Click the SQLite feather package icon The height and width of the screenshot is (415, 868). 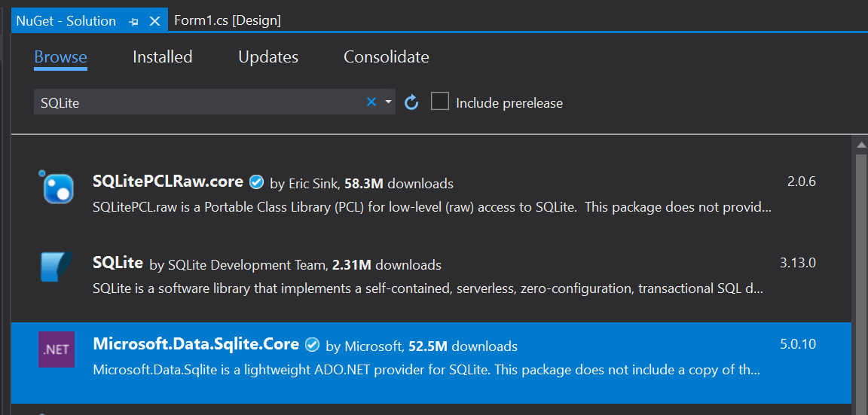tap(57, 267)
